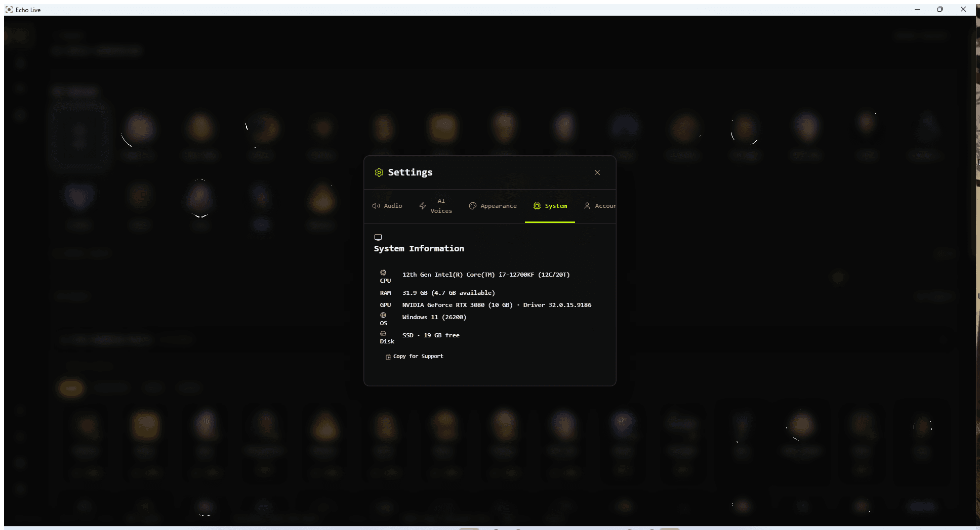Click the disk drive icon

coord(383,333)
